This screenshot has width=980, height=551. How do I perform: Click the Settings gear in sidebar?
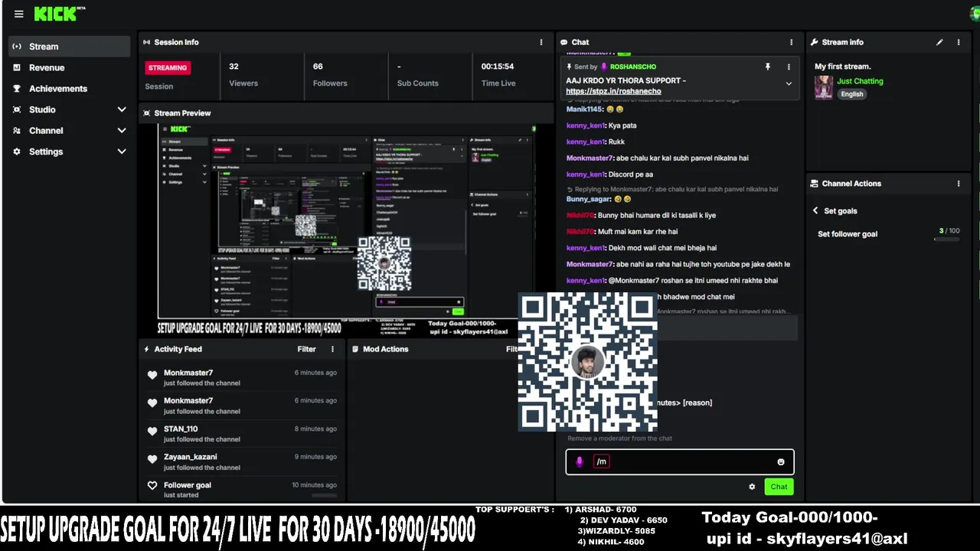pos(17,152)
